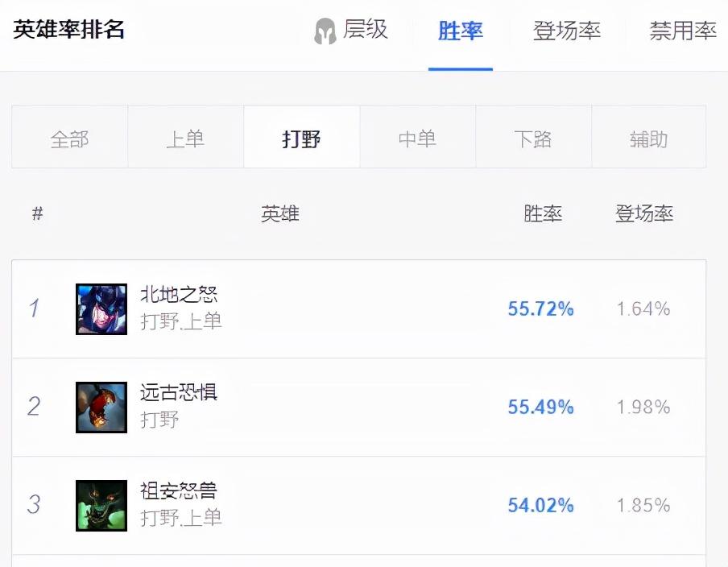Screen dimensions: 728x567
Task: Sort by the 登场率 column header
Action: point(644,213)
